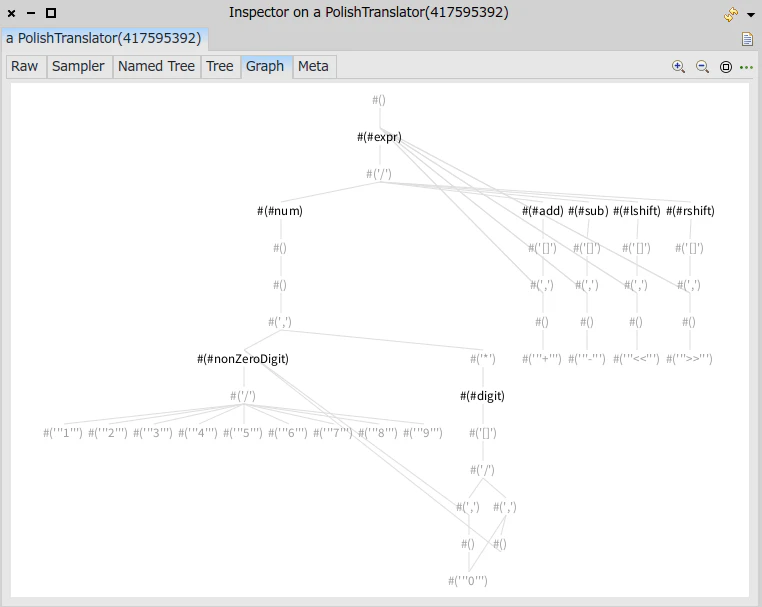The width and height of the screenshot is (762, 607).
Task: Click the #('''1''') leaf node
Action: (63, 433)
